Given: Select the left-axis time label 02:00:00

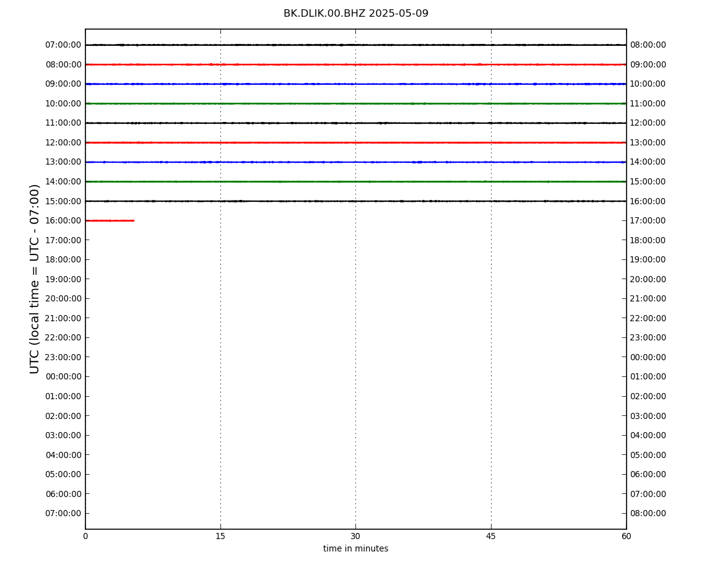Looking at the screenshot, I should [63, 416].
